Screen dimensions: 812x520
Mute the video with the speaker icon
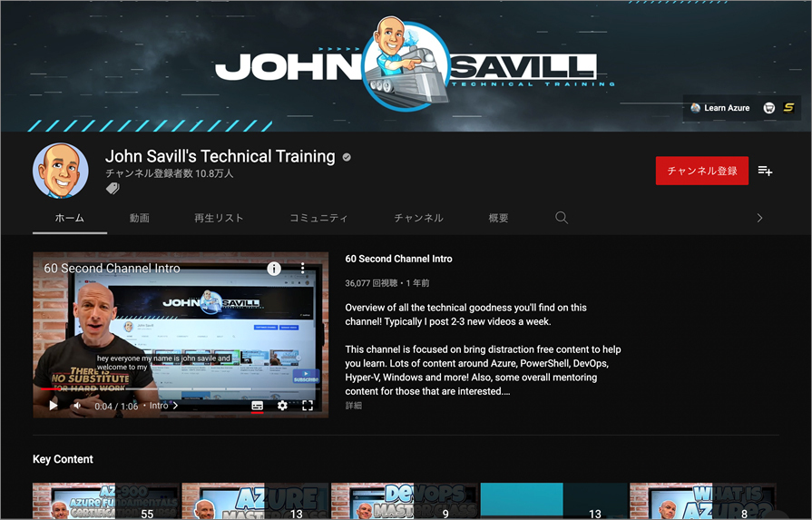pos(77,406)
